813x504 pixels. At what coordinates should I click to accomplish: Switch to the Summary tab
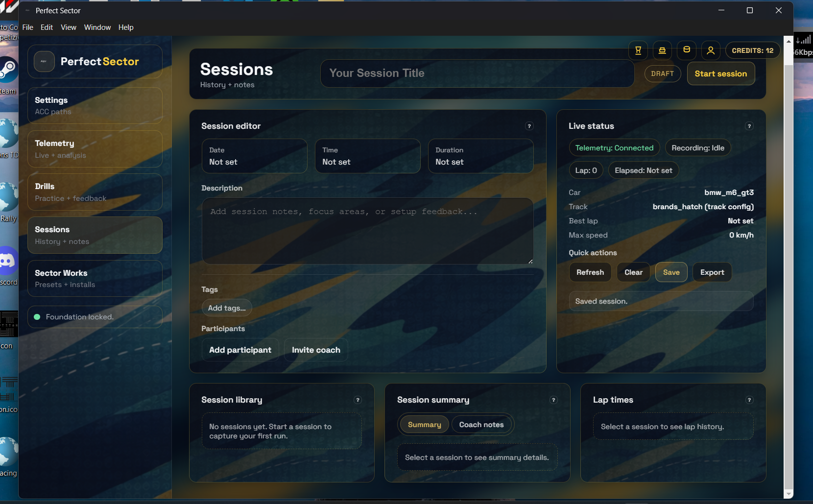click(425, 425)
